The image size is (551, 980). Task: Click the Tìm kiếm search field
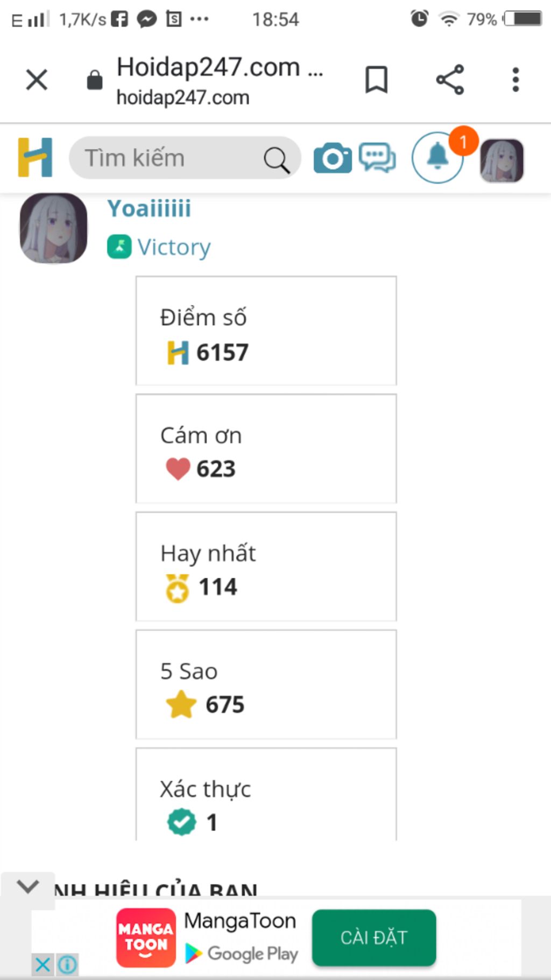pos(185,158)
